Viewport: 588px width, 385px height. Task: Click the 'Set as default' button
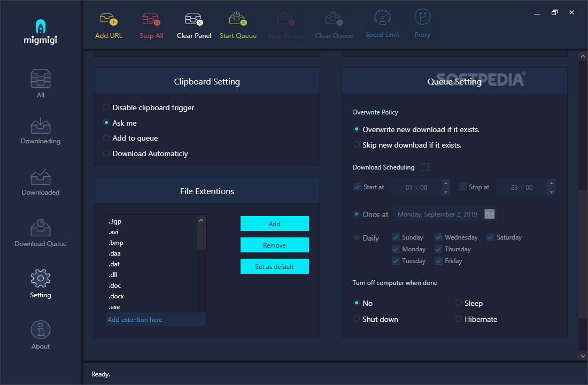274,266
